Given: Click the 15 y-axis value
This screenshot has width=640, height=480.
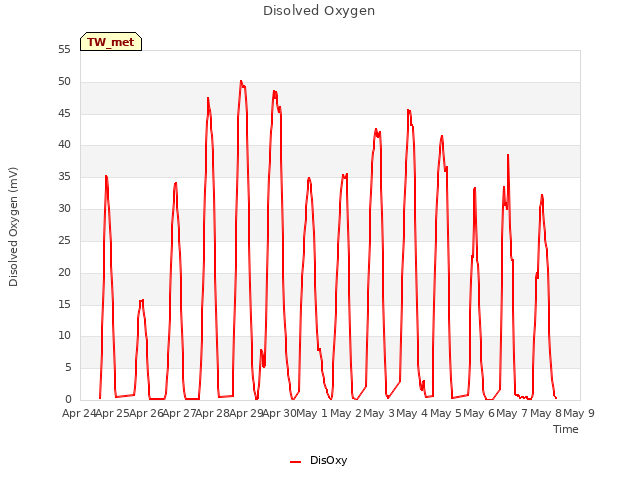Looking at the screenshot, I should pyautogui.click(x=64, y=304).
